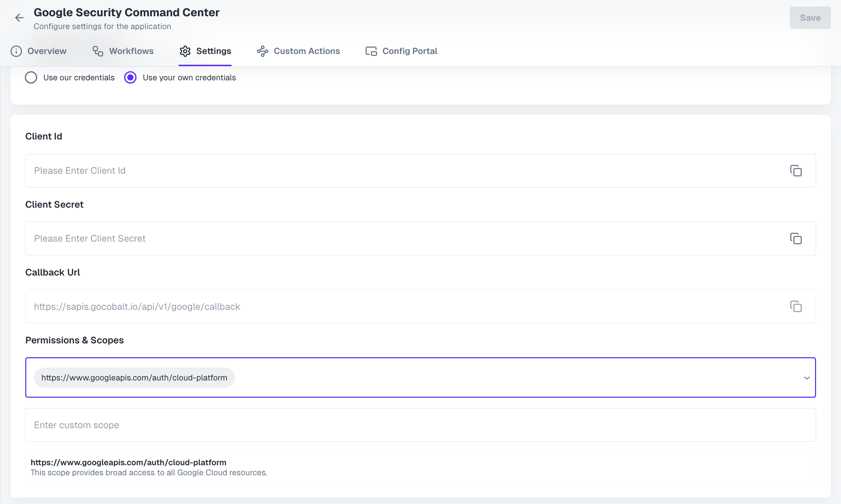Copy the Client Secret value

pos(796,238)
